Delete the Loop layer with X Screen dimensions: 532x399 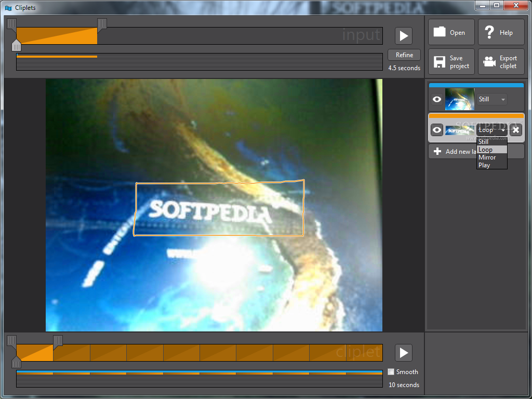coord(516,130)
